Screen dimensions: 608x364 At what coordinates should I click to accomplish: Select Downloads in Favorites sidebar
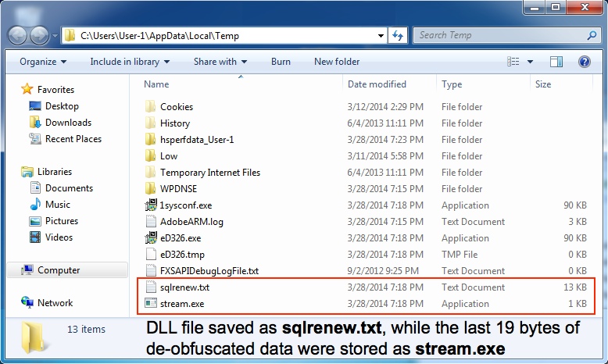click(68, 123)
